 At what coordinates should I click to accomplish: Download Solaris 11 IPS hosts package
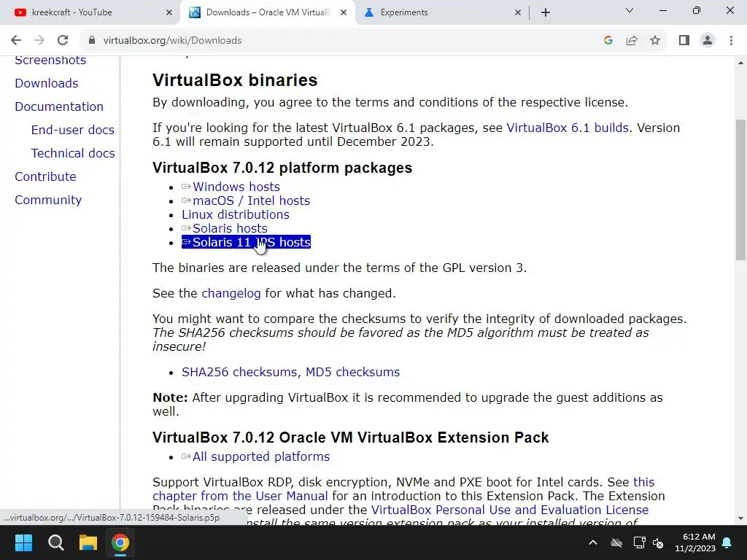coord(246,242)
